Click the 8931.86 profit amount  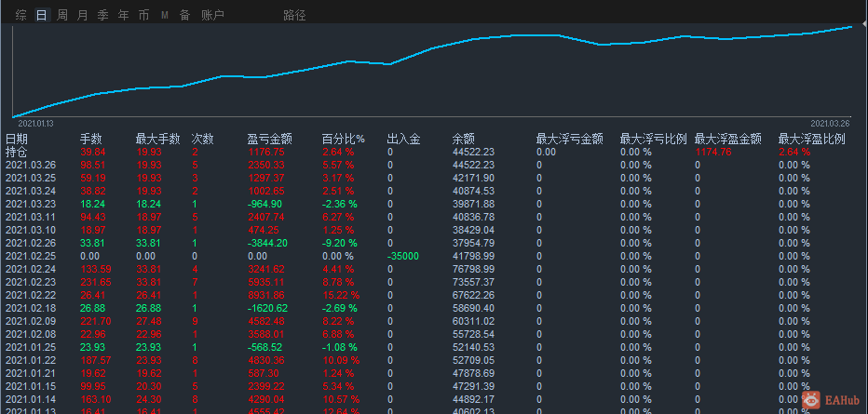tap(265, 295)
